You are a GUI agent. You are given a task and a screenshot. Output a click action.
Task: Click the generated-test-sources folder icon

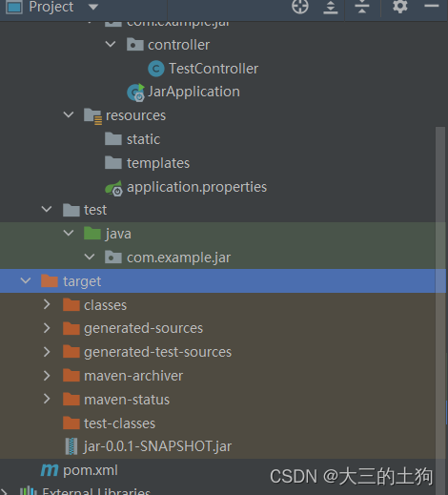[71, 352]
